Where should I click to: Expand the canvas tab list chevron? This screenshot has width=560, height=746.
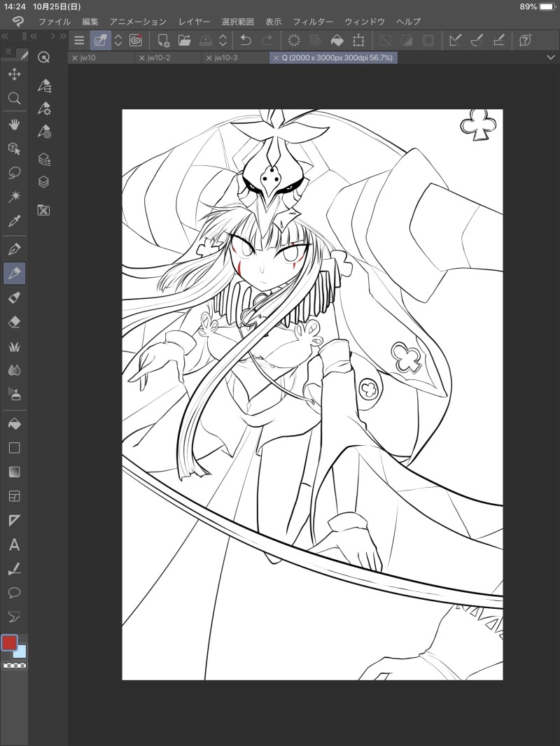click(551, 57)
